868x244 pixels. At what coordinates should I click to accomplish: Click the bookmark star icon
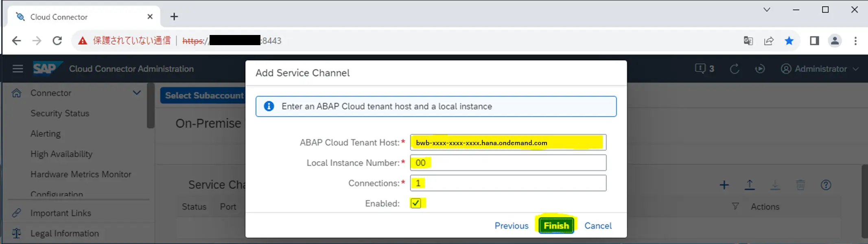pos(789,41)
